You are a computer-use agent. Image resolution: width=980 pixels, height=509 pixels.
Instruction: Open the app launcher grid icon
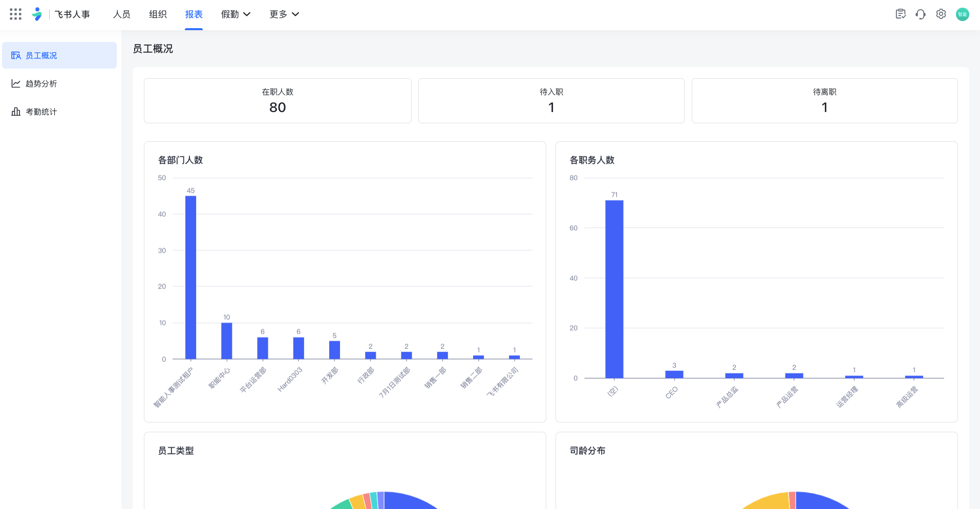(16, 14)
